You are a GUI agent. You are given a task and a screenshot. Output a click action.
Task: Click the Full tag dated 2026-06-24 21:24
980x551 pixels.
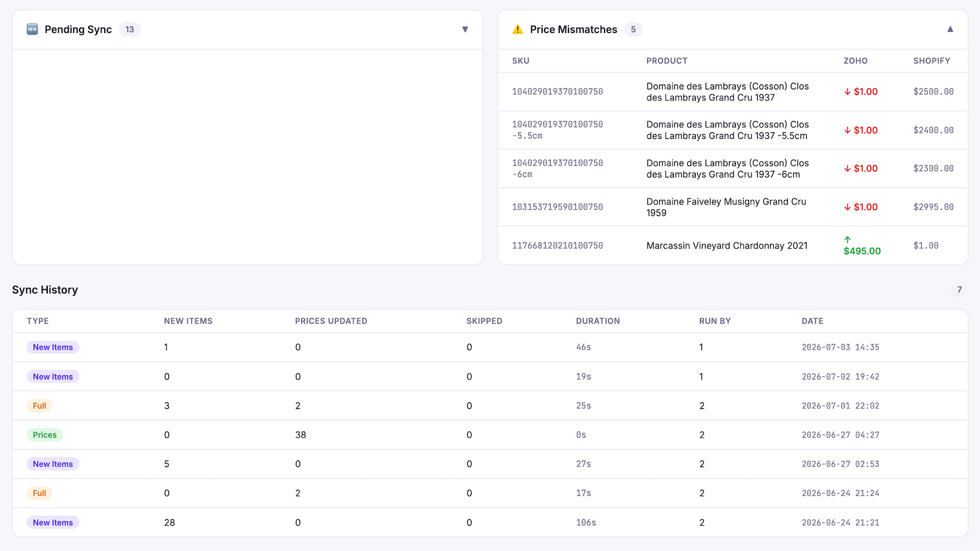(40, 493)
